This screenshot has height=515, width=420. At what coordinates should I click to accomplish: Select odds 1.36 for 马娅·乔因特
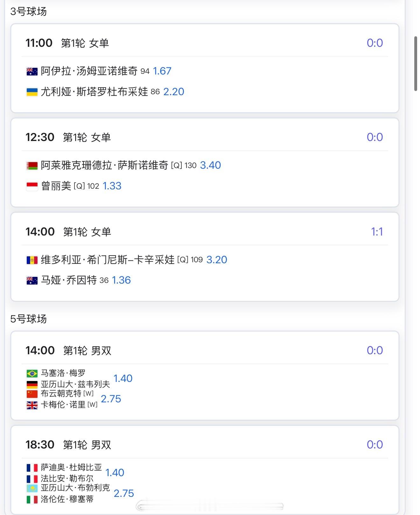point(121,280)
